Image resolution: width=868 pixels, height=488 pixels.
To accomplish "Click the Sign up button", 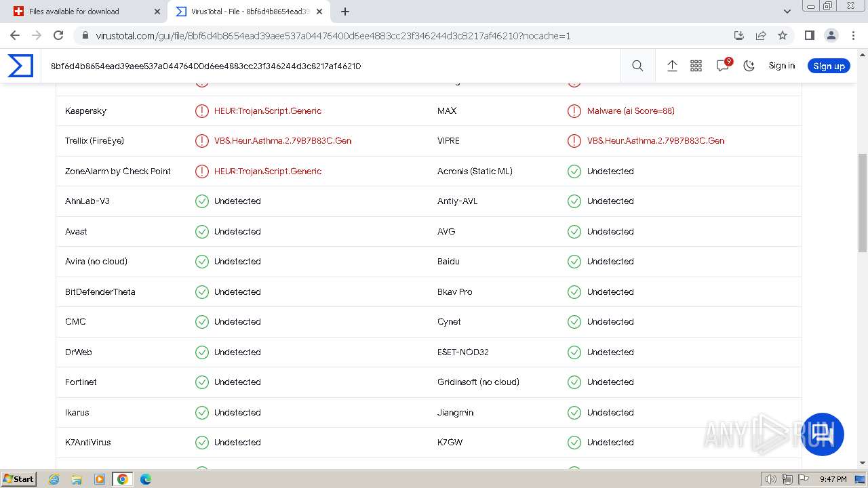I will click(x=829, y=66).
